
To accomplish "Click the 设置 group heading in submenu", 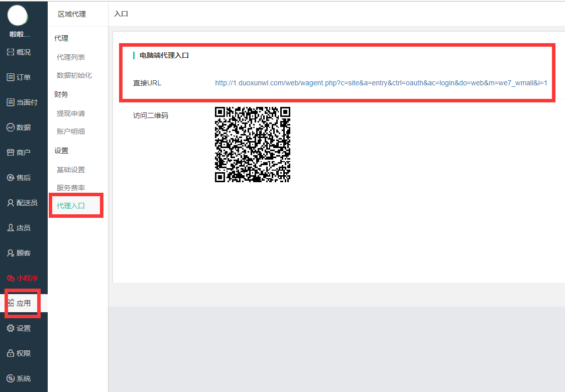I will coord(61,151).
